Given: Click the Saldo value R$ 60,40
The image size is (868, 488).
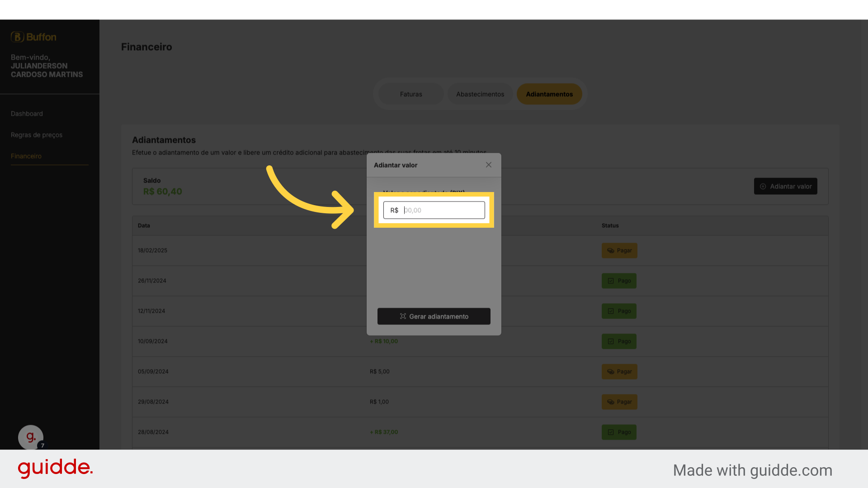Looking at the screenshot, I should click(x=163, y=192).
